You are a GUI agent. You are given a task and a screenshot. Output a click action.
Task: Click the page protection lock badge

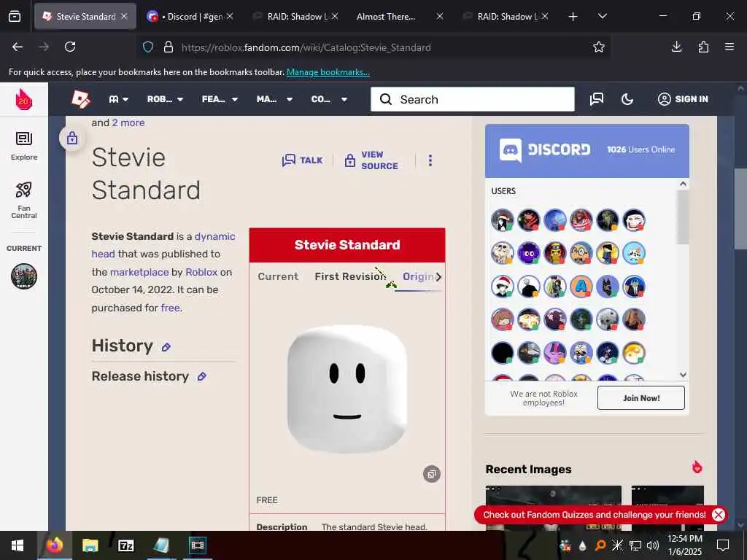click(72, 138)
